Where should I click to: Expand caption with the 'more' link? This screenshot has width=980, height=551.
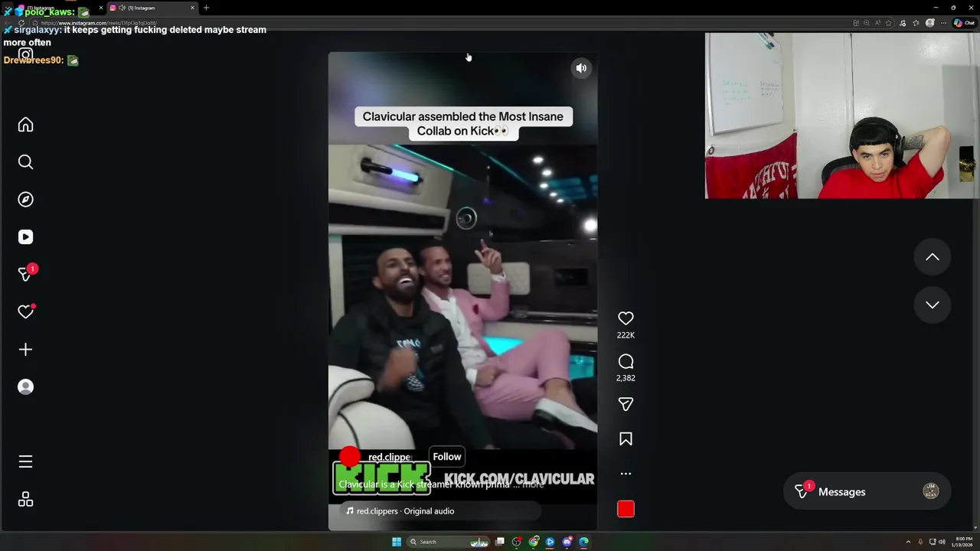[534, 484]
